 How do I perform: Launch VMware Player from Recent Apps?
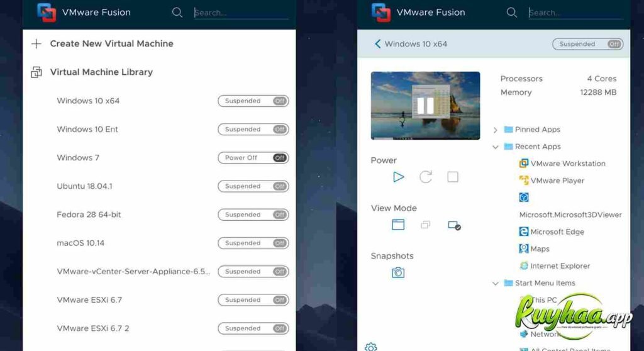click(x=557, y=180)
